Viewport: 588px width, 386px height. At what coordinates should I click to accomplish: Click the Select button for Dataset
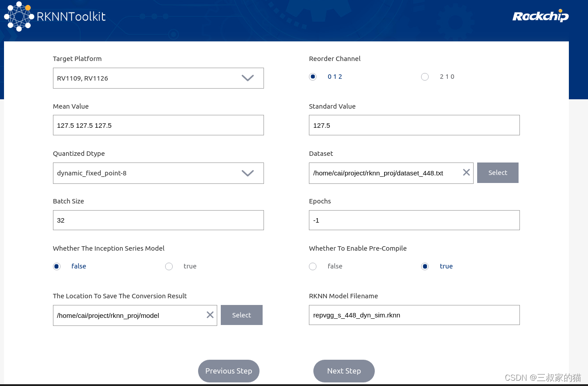coord(498,173)
